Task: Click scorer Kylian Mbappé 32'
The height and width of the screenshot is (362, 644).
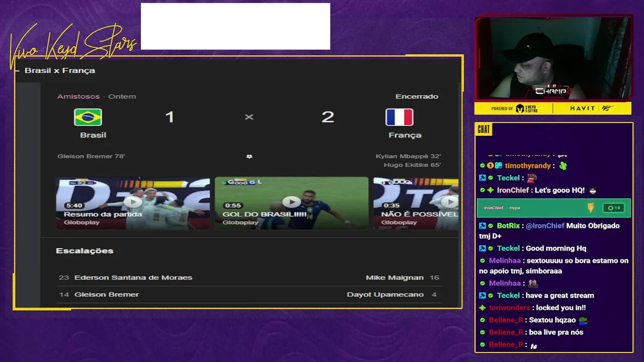Action: coord(408,156)
